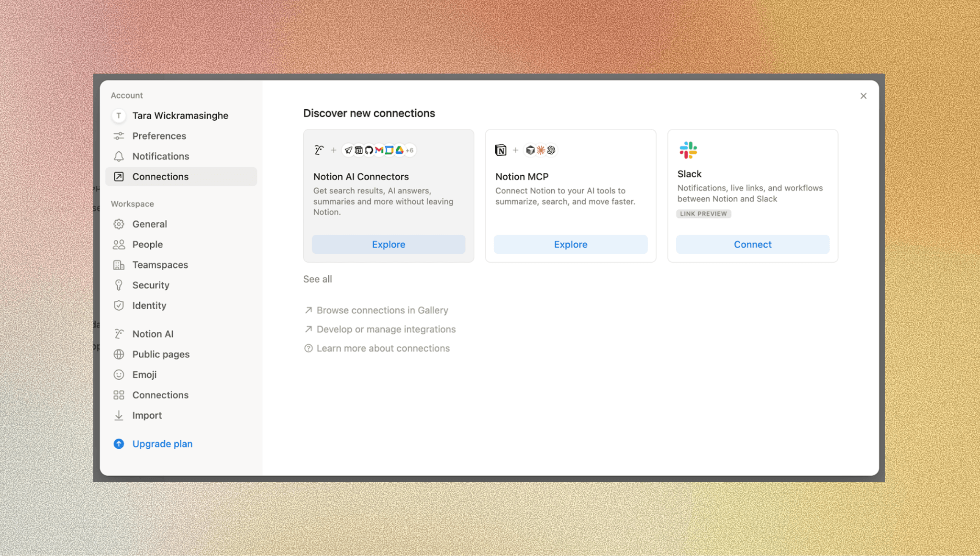Image resolution: width=980 pixels, height=556 pixels.
Task: Explore Notion AI Connectors
Action: coord(388,244)
